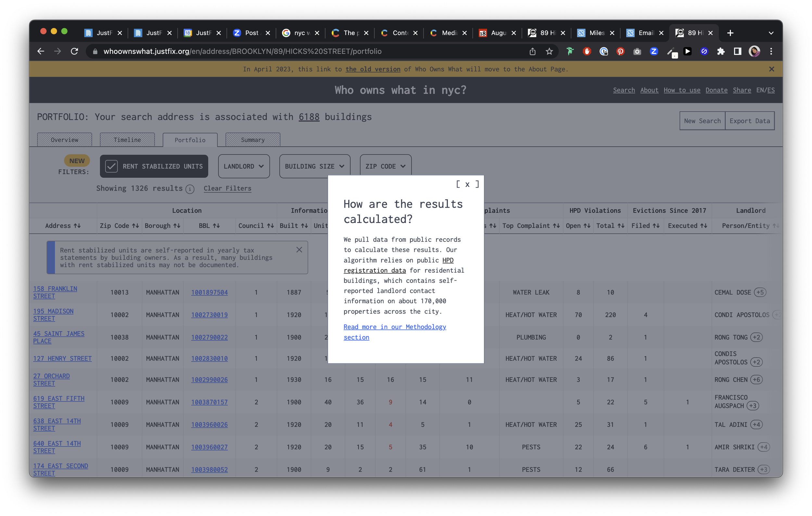This screenshot has width=812, height=516.
Task: Expand the Zip Code filter dropdown
Action: coord(386,166)
